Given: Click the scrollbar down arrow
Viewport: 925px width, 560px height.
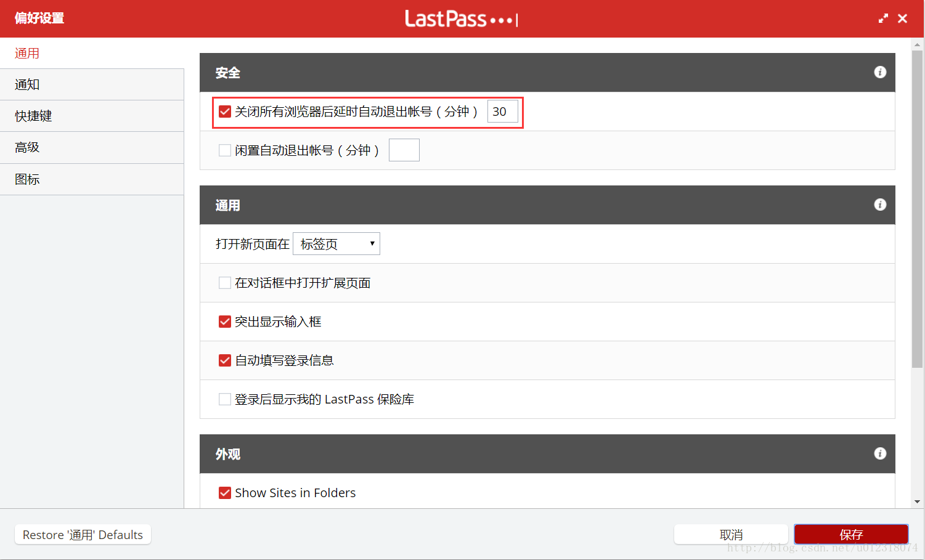Looking at the screenshot, I should click(x=917, y=501).
